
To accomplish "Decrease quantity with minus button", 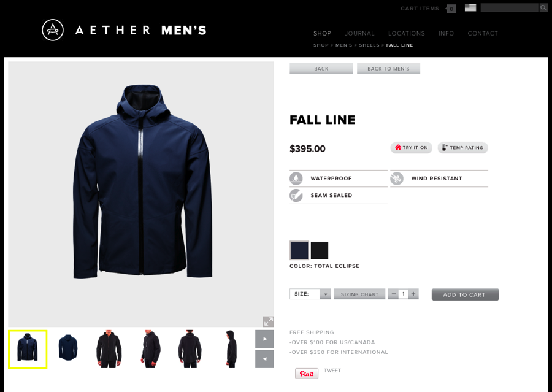I will point(394,294).
